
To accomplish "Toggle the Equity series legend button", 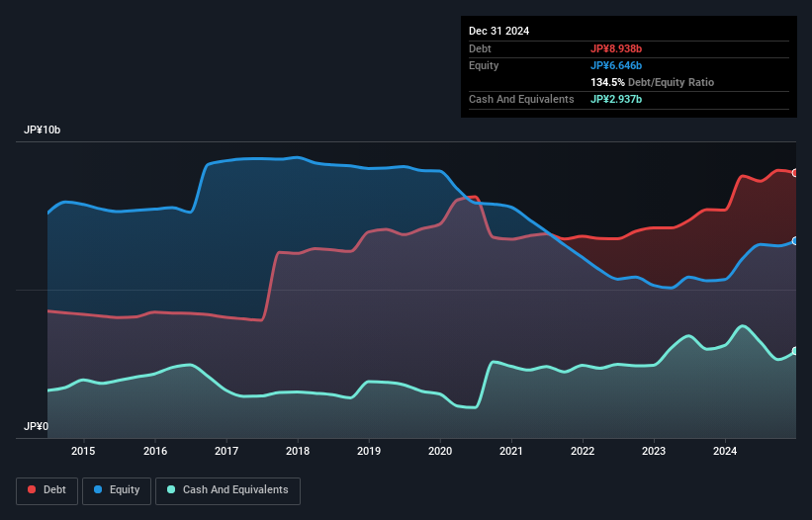I will 117,490.
